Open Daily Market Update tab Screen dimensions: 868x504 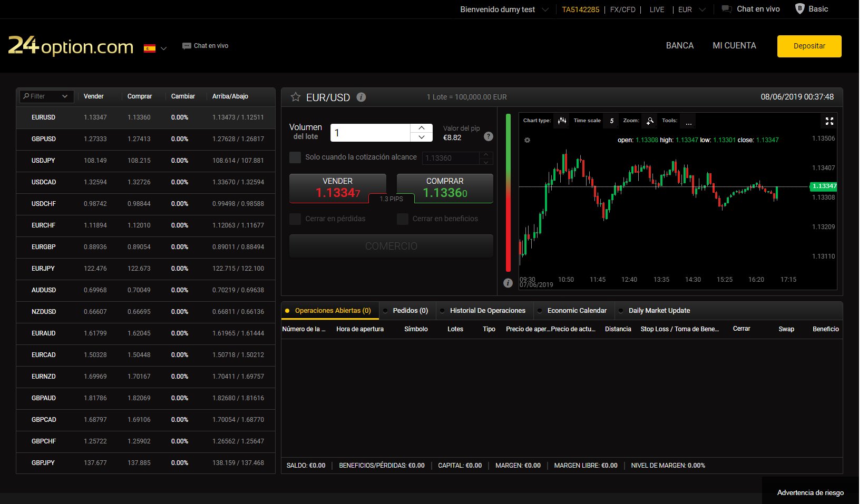pos(655,311)
